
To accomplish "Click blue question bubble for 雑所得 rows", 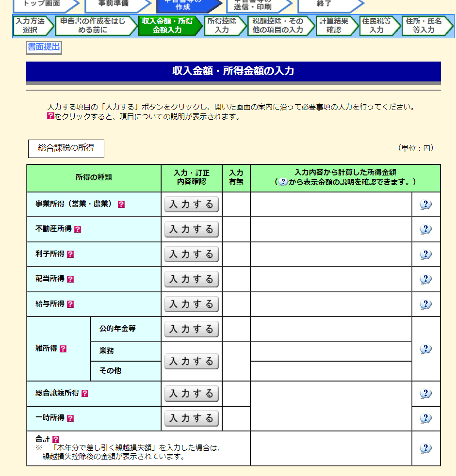I will pyautogui.click(x=426, y=349).
